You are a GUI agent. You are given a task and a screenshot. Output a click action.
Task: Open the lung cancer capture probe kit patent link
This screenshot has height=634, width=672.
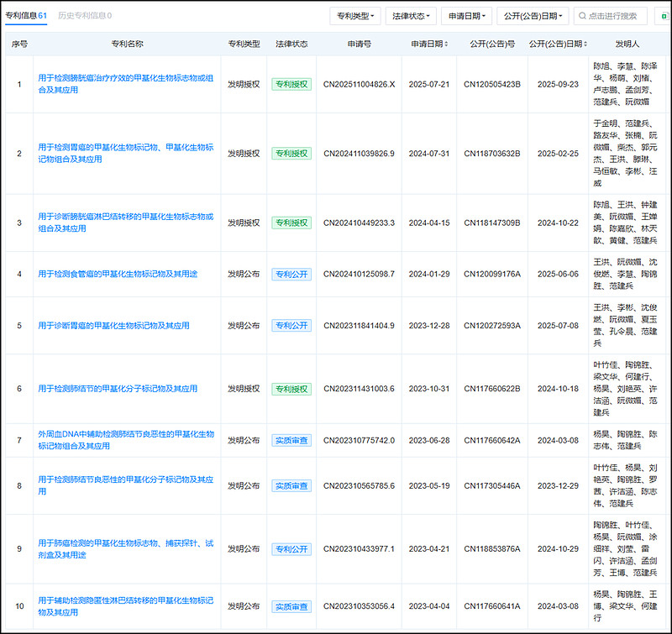[x=126, y=549]
